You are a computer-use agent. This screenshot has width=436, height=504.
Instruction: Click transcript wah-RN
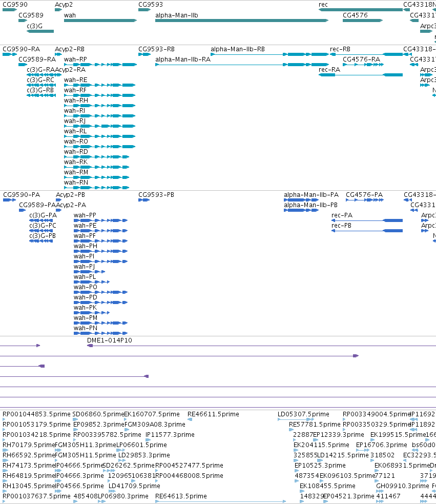(96, 188)
